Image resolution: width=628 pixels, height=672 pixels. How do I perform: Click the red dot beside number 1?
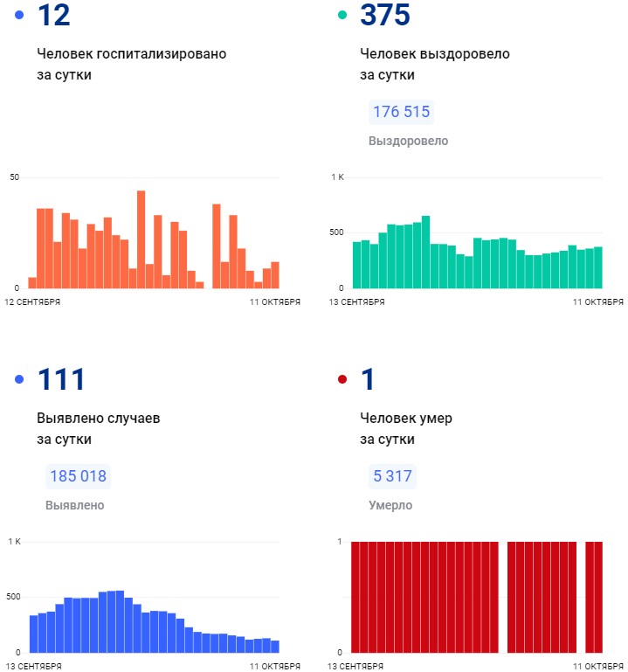342,379
